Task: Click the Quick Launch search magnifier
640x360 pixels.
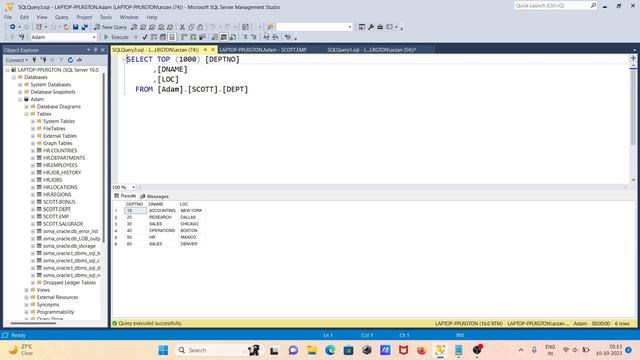Action: point(593,5)
